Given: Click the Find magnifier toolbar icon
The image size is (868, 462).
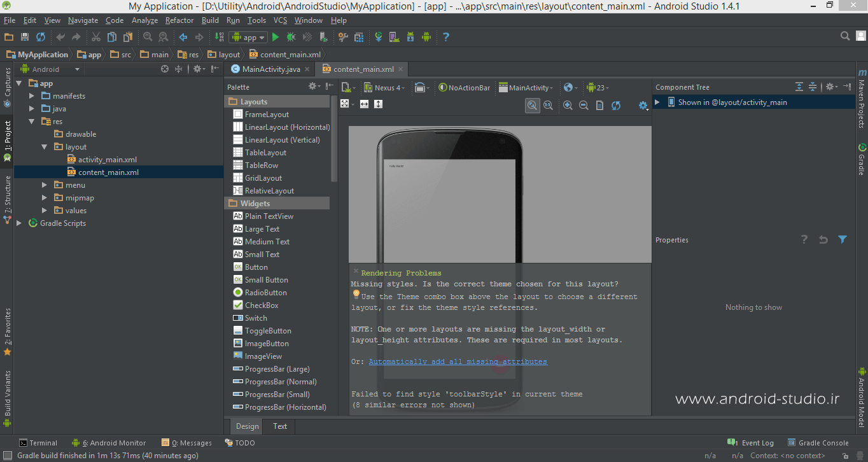Looking at the screenshot, I should 148,38.
